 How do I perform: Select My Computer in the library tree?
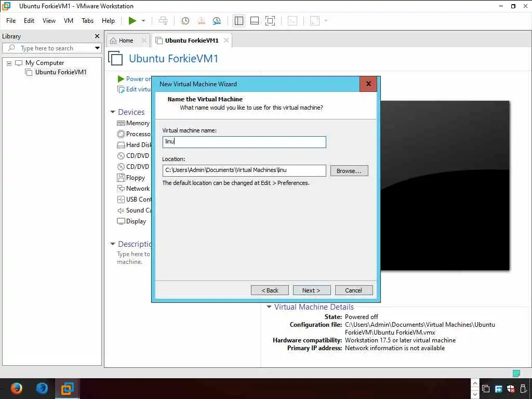click(x=45, y=63)
